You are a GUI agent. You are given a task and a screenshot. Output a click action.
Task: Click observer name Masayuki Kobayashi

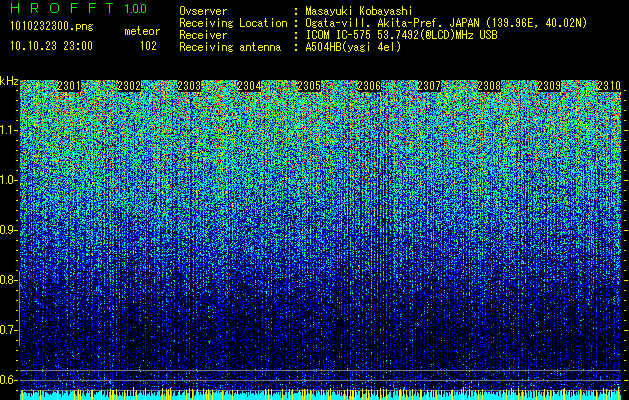click(359, 11)
